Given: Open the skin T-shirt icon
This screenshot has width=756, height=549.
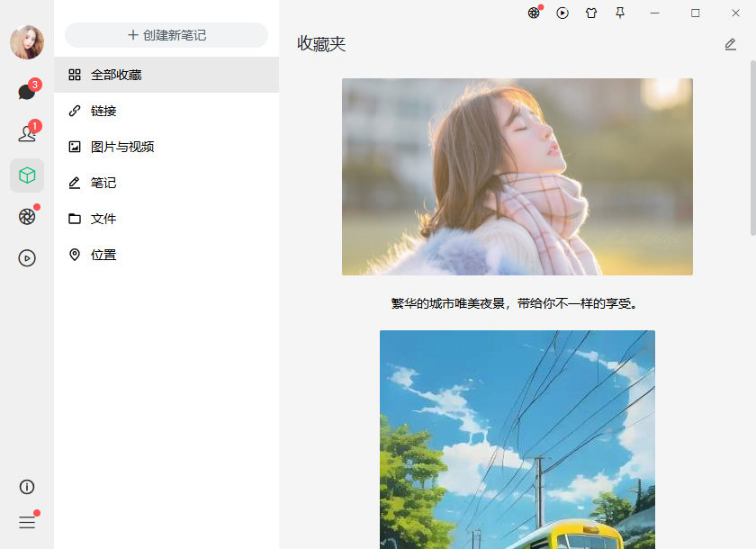Looking at the screenshot, I should coord(591,13).
